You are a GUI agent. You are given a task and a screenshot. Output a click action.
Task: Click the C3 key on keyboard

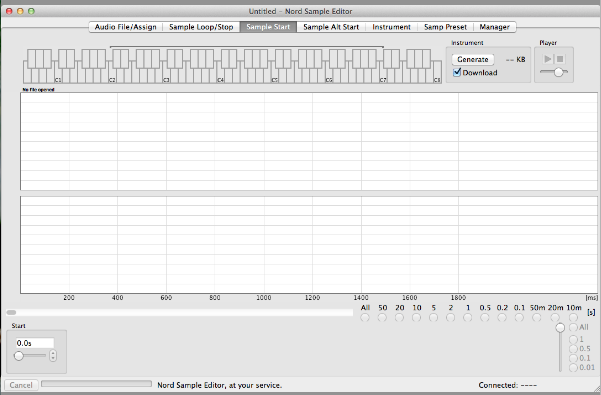coord(166,76)
